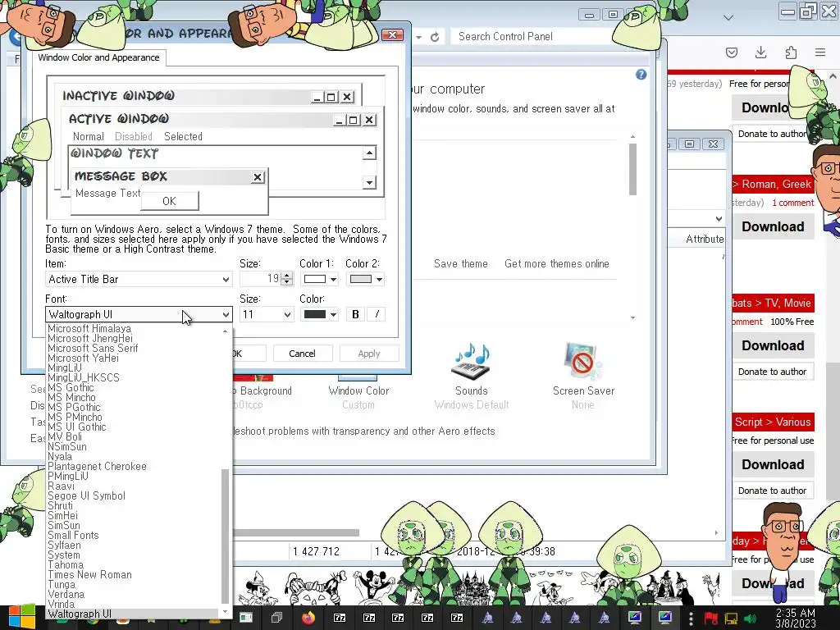Image resolution: width=840 pixels, height=630 pixels.
Task: Select Verdana in the font list
Action: pyautogui.click(x=66, y=595)
